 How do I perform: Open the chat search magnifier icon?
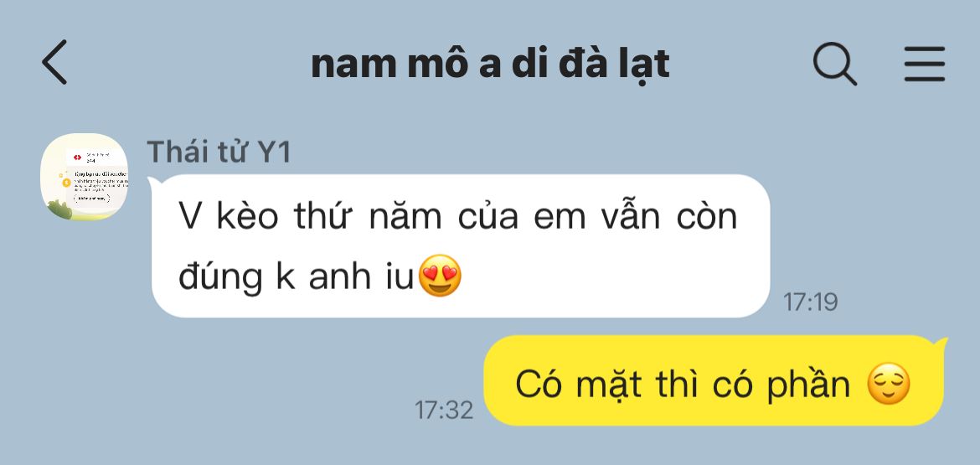(x=834, y=63)
